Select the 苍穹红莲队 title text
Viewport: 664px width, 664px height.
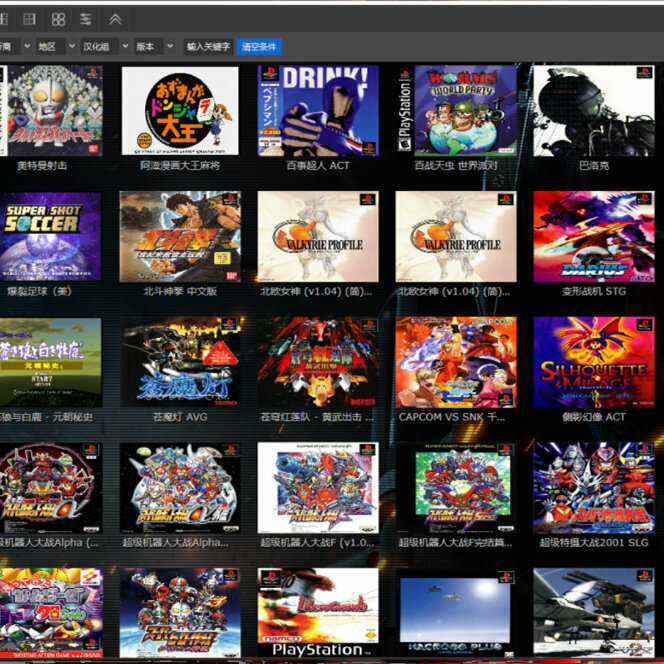[x=317, y=417]
